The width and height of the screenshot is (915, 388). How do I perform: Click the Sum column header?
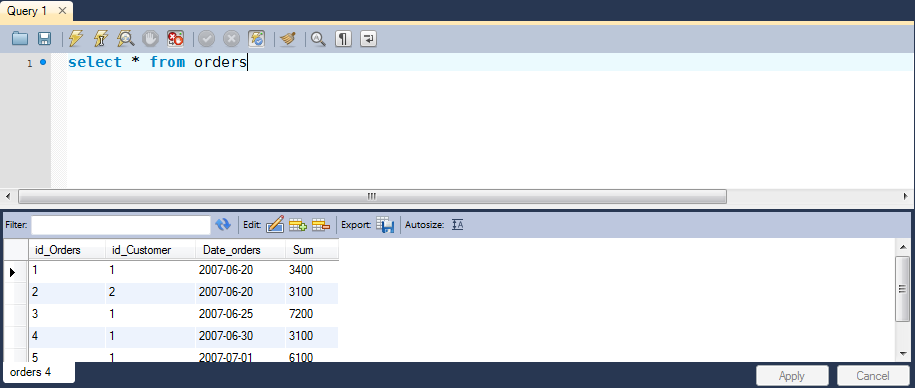(312, 250)
